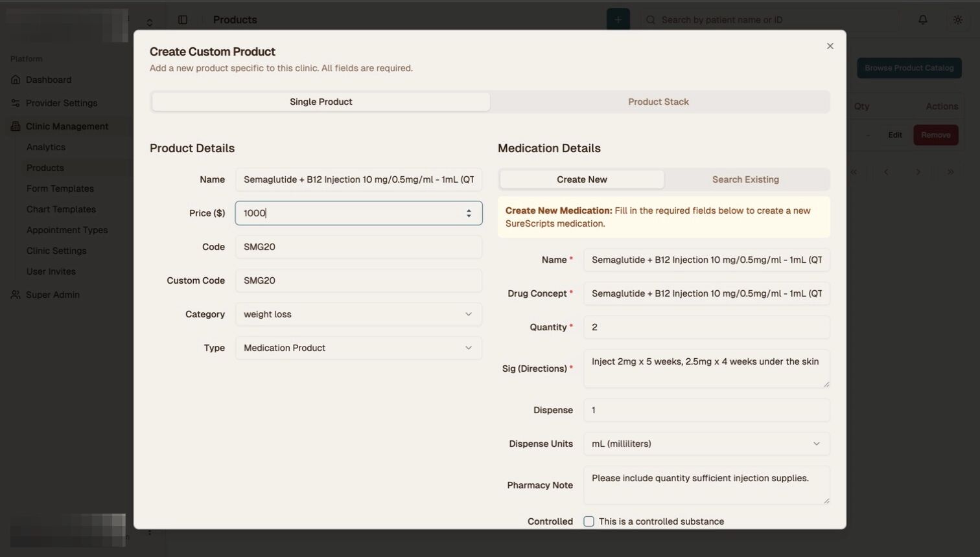The height and width of the screenshot is (557, 980).
Task: Close the Create Custom Product dialog
Action: coord(830,46)
